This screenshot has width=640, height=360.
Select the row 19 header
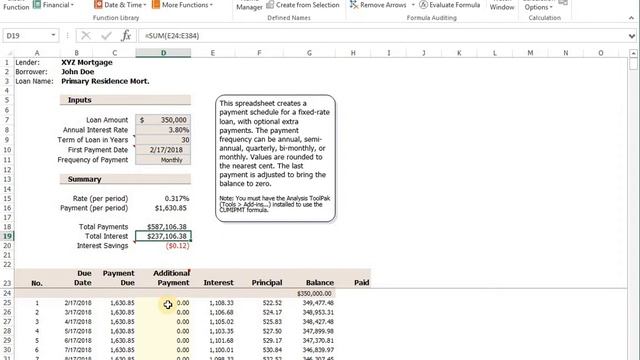tap(7, 236)
